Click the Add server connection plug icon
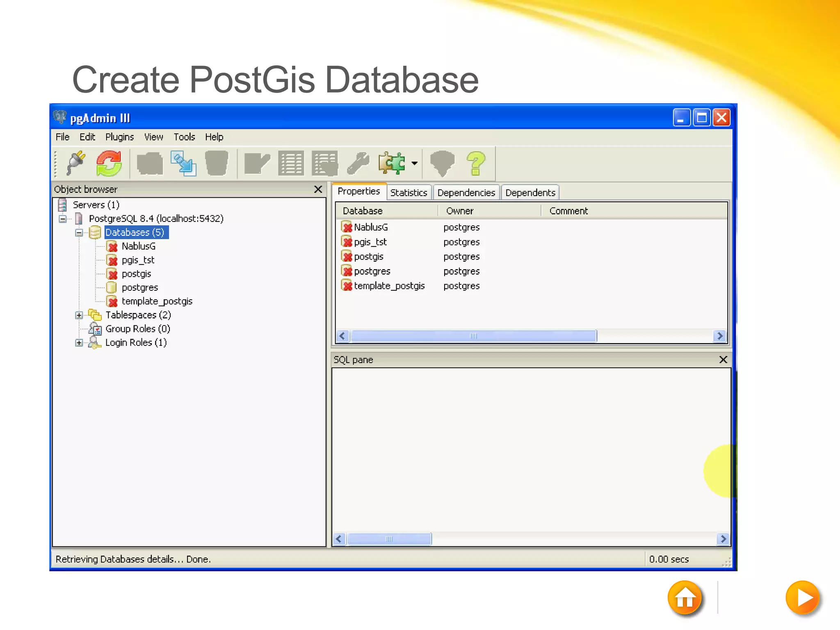 point(76,163)
